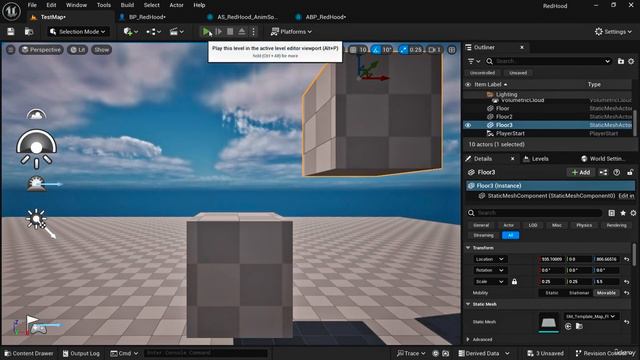This screenshot has width=640, height=360.
Task: Open the content browse icon next to save
Action: coord(29,31)
